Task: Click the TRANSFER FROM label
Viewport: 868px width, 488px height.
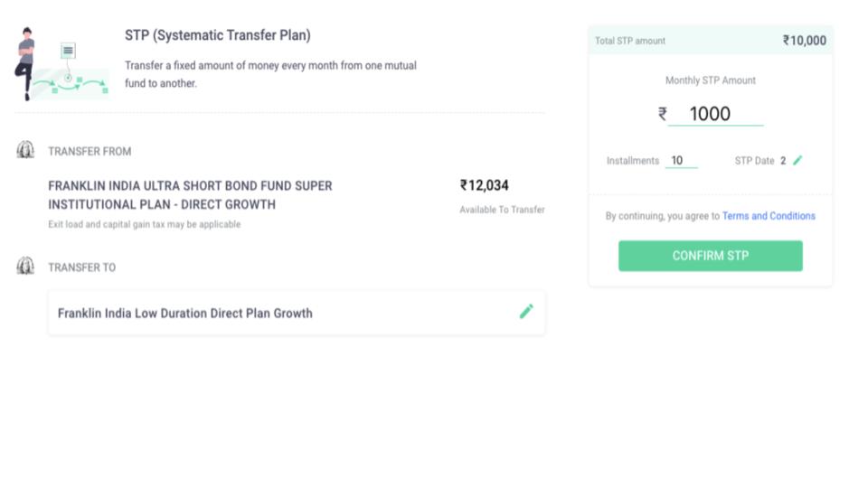Action: [x=90, y=152]
